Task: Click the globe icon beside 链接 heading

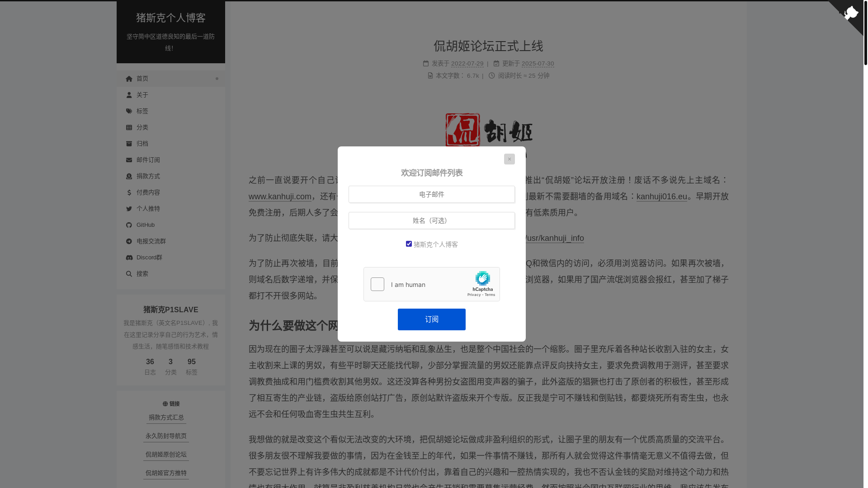Action: (x=165, y=404)
